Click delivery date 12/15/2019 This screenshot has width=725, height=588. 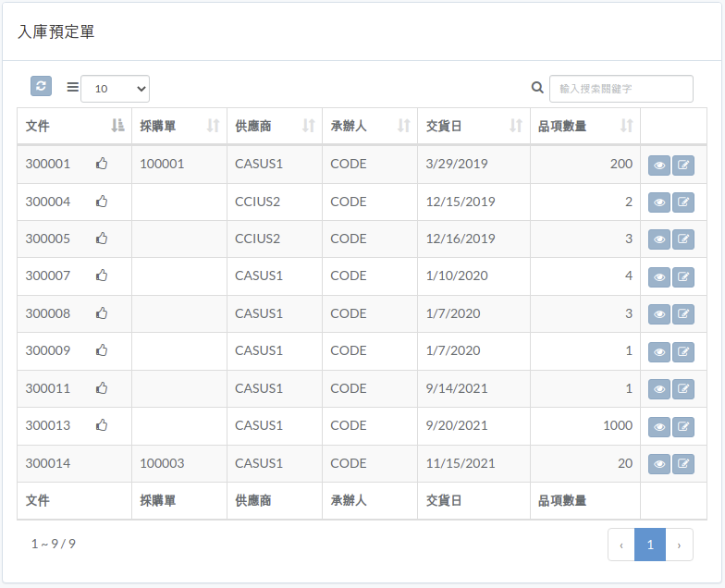click(x=461, y=202)
